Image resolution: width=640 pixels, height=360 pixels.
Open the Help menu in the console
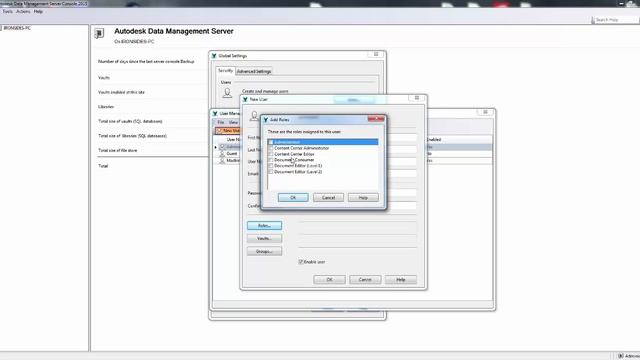(38, 11)
